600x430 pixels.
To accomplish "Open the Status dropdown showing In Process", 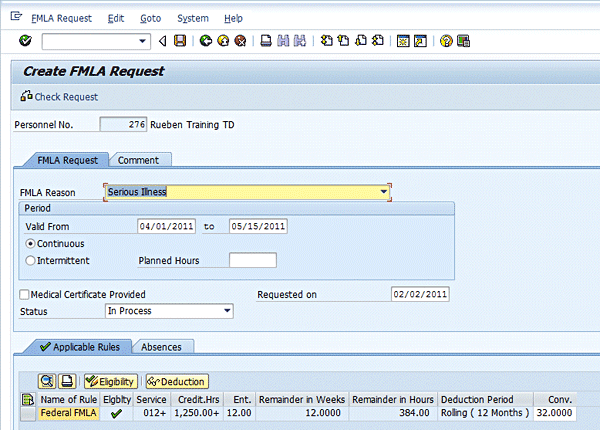I will point(227,311).
